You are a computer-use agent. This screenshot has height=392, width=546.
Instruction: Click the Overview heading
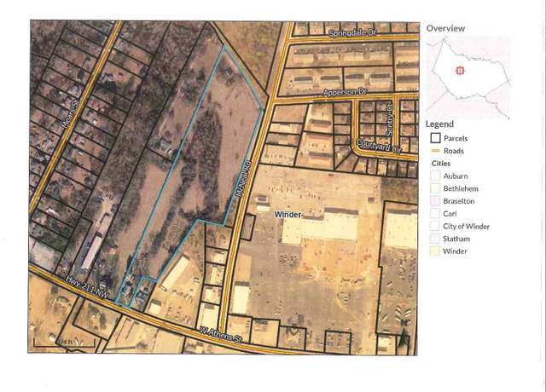point(445,28)
